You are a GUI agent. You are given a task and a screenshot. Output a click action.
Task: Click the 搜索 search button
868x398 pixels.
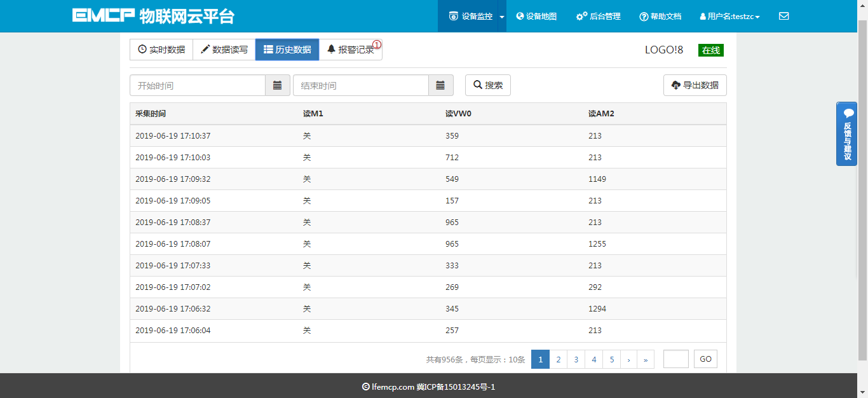[488, 85]
